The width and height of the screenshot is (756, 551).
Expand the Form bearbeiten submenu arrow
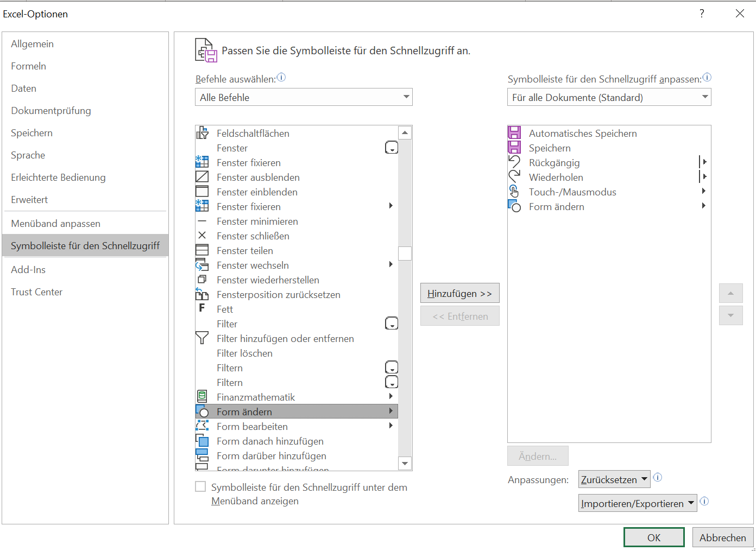pos(390,426)
